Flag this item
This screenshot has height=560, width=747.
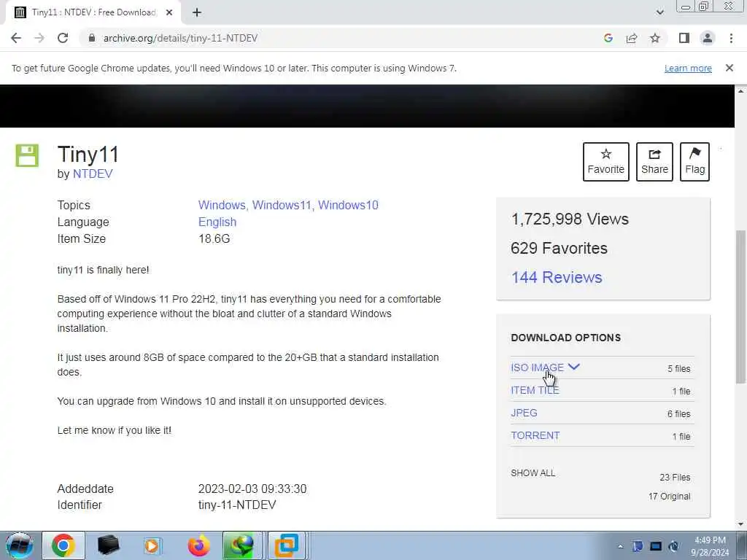(x=694, y=162)
